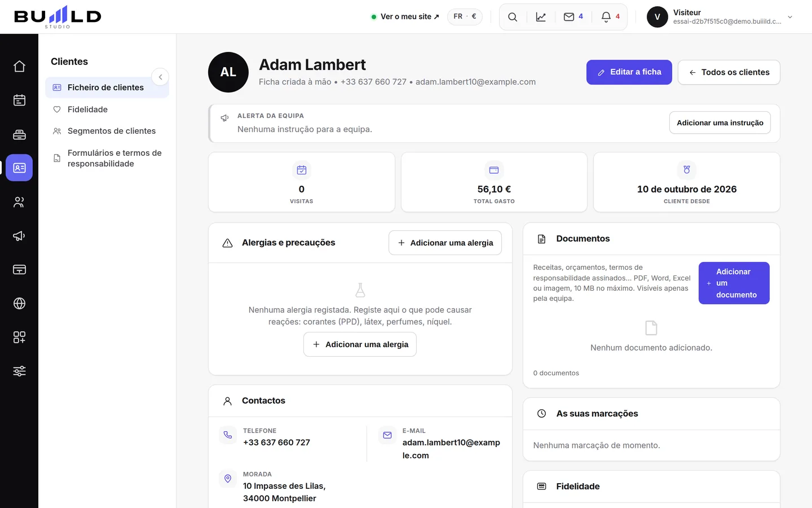
Task: Open the messages envelope icon with 4
Action: coord(573,17)
